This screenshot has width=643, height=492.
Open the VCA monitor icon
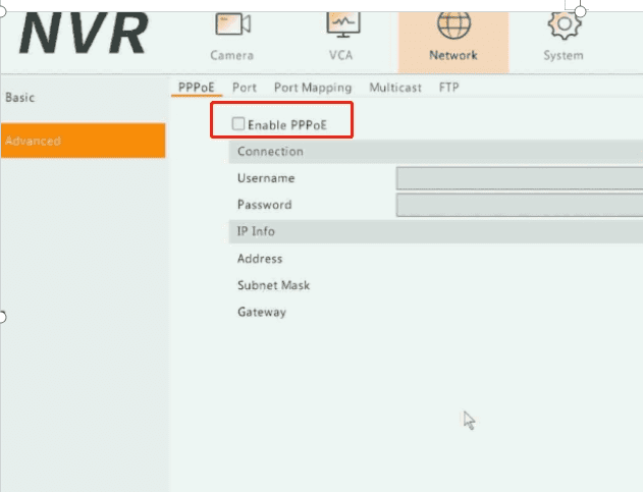coord(343,24)
